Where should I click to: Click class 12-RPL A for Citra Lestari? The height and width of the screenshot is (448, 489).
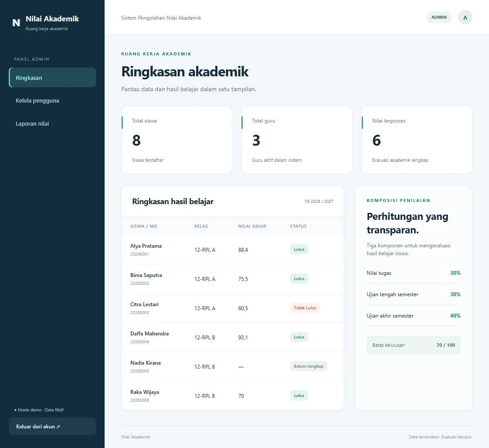(205, 308)
